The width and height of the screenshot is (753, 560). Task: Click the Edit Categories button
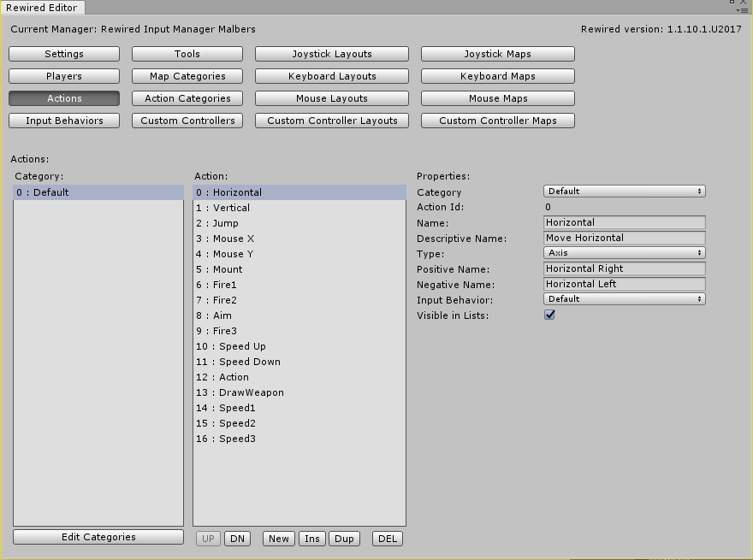pyautogui.click(x=98, y=537)
